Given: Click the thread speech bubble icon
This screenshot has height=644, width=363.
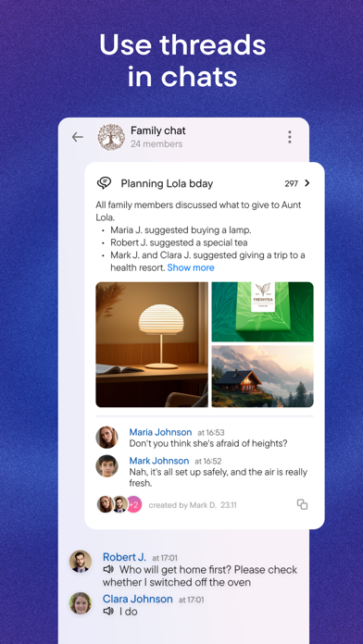Looking at the screenshot, I should tap(104, 183).
